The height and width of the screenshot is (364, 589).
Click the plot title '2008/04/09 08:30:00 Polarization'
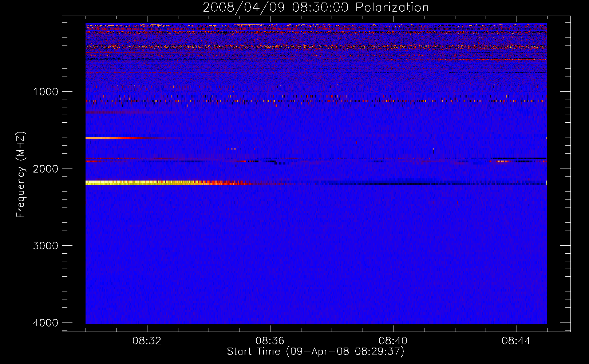click(316, 8)
